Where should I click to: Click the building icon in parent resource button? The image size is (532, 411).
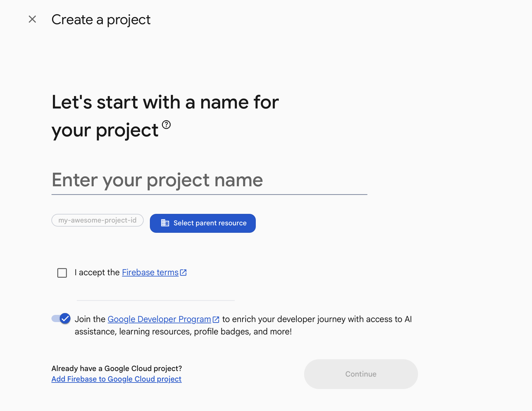[x=165, y=223]
